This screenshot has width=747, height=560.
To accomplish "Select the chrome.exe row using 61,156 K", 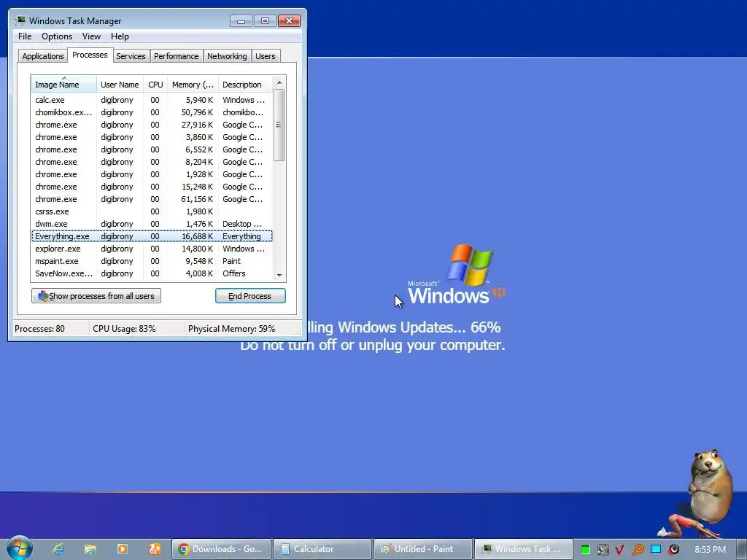I will pyautogui.click(x=152, y=199).
